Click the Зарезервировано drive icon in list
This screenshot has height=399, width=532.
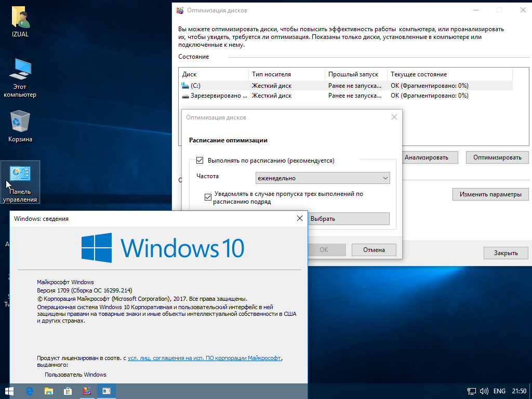tap(185, 96)
